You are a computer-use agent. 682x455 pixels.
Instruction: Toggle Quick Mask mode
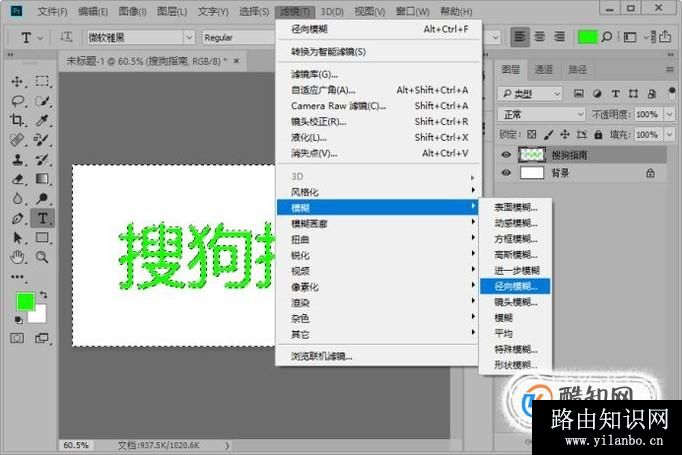pos(17,338)
